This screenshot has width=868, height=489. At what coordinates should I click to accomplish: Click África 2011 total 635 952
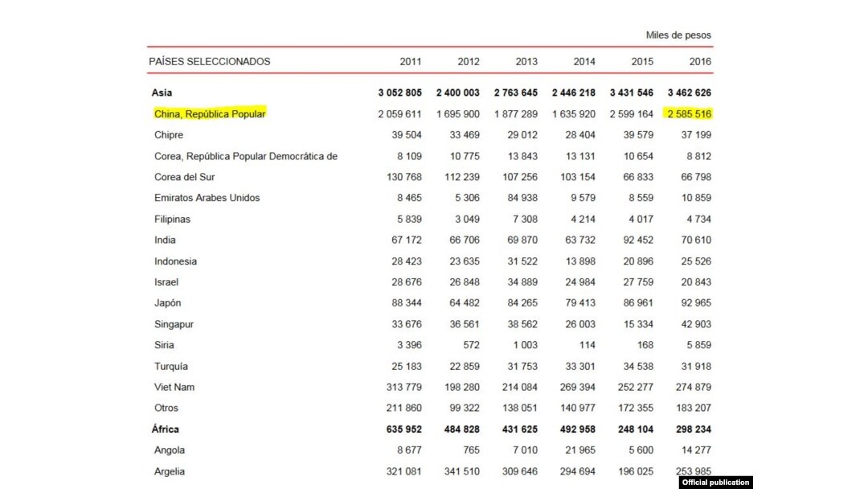click(x=404, y=429)
